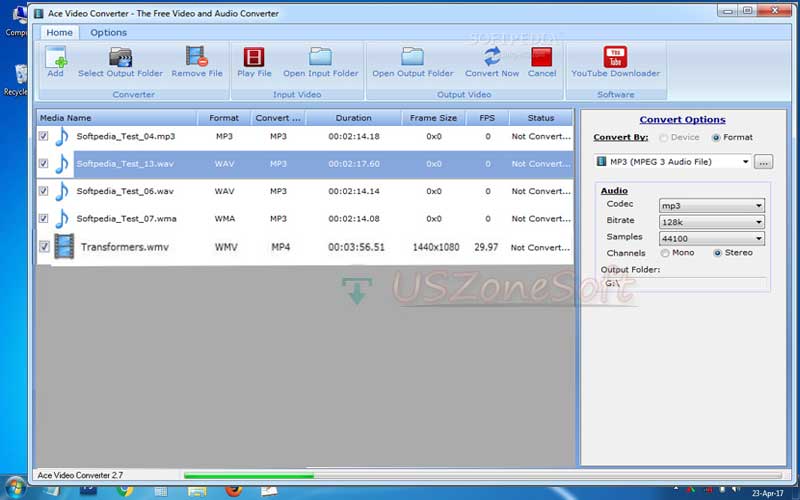
Task: Sort by Format column header
Action: [224, 118]
